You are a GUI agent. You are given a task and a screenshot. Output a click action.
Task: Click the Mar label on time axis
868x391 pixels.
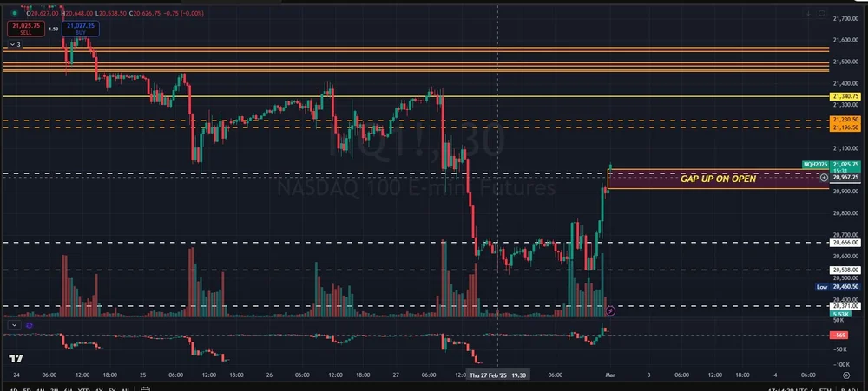(608, 375)
